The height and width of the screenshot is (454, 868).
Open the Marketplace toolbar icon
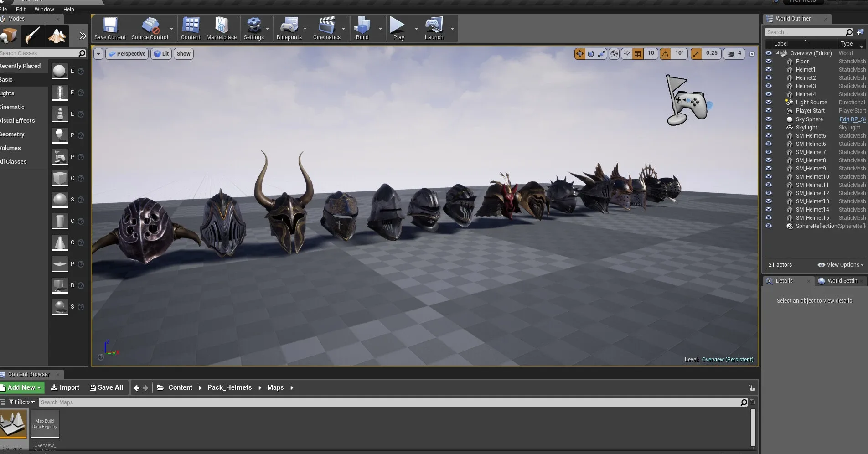222,29
